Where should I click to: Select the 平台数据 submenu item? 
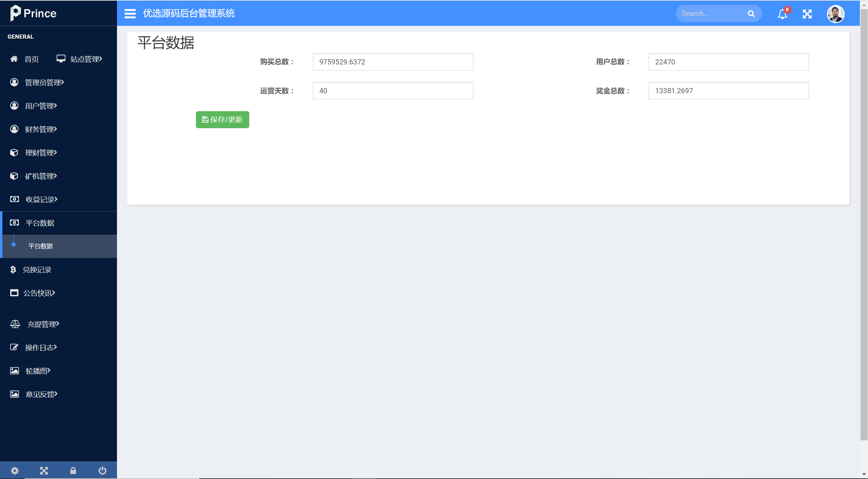[x=40, y=246]
